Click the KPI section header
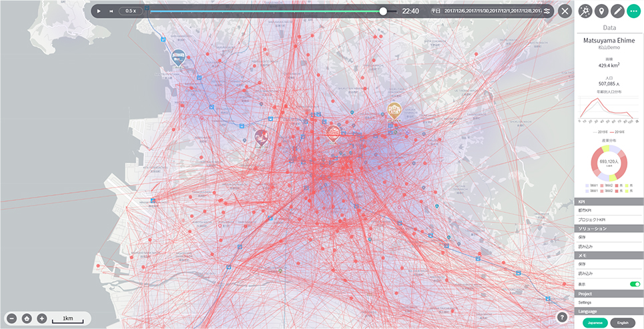The image size is (644, 329). point(609,202)
